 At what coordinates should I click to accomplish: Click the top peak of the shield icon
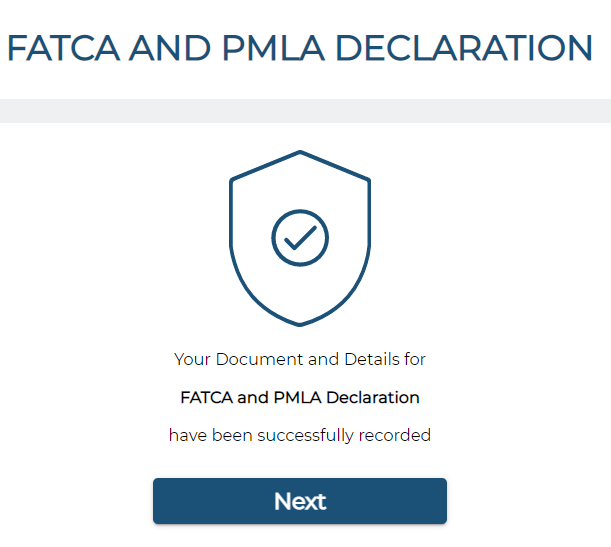pyautogui.click(x=300, y=152)
